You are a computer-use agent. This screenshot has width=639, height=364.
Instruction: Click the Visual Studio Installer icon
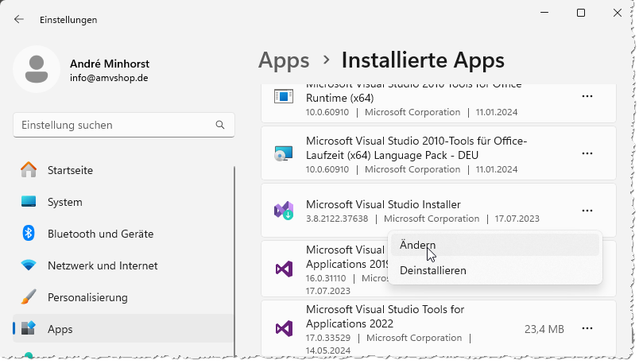tap(284, 211)
